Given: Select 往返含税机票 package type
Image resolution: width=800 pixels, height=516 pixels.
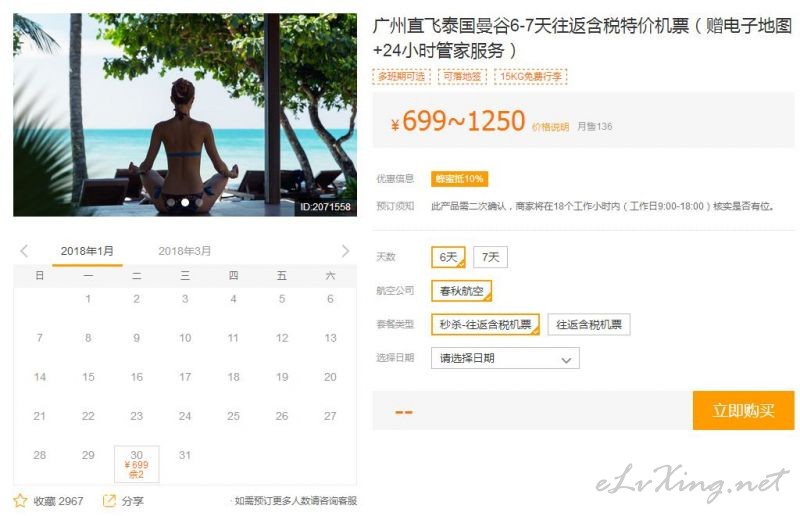Looking at the screenshot, I should [589, 325].
